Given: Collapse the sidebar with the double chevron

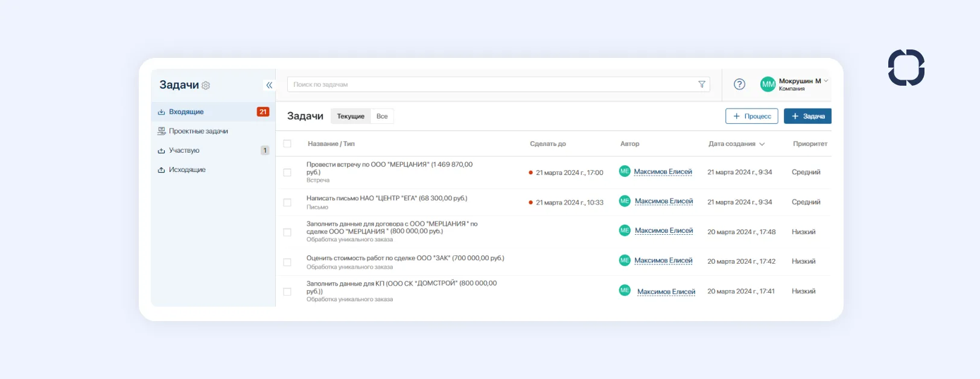Looking at the screenshot, I should (269, 85).
